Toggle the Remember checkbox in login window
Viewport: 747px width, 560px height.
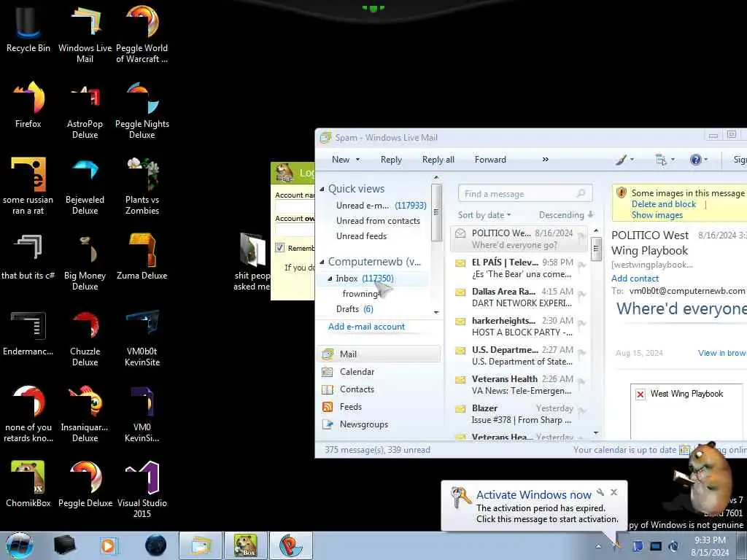[x=279, y=248]
